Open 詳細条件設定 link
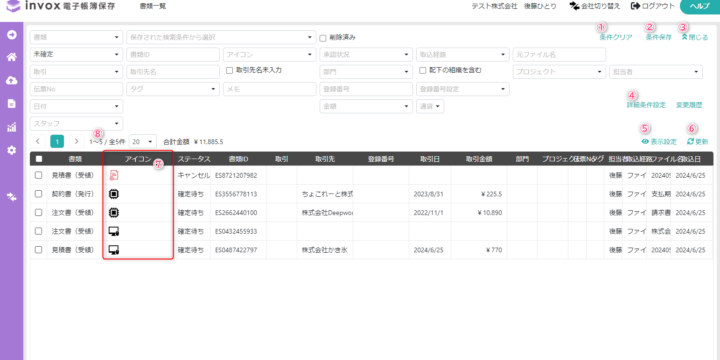The image size is (720, 360). (646, 105)
